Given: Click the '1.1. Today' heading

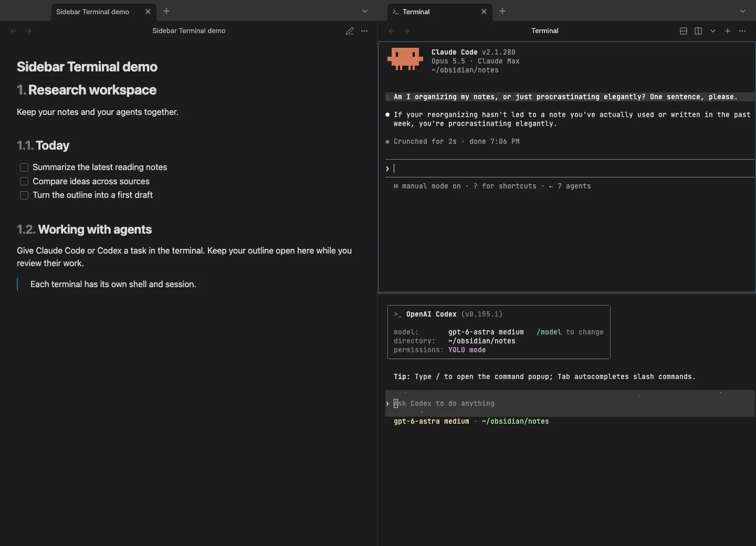Looking at the screenshot, I should (43, 145).
